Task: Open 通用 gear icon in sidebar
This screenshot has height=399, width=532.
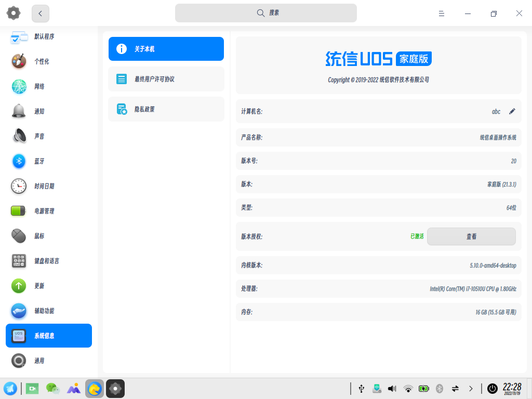Action: click(19, 361)
